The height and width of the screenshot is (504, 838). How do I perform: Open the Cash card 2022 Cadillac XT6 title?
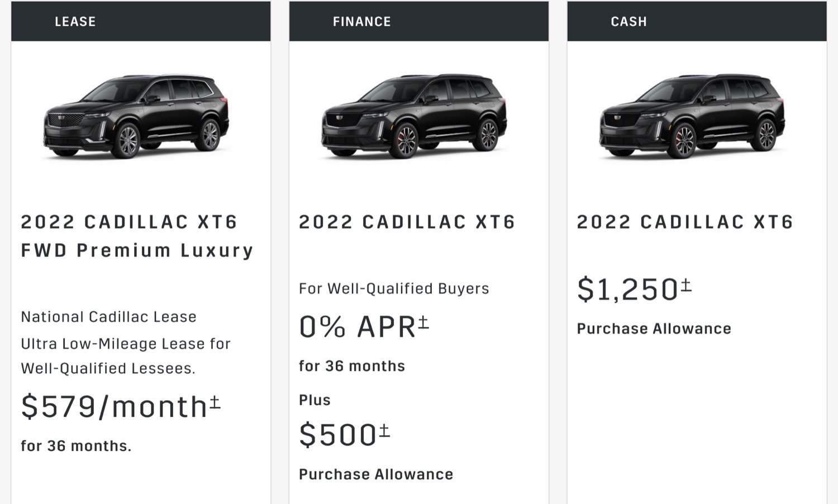tap(685, 222)
